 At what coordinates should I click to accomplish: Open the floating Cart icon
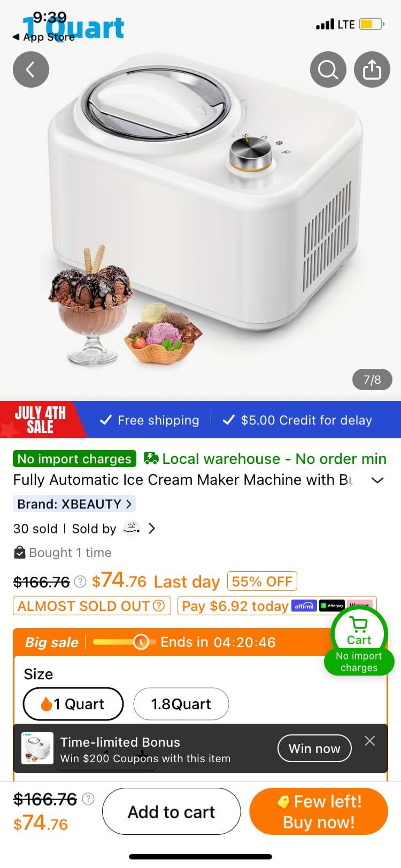tap(359, 632)
